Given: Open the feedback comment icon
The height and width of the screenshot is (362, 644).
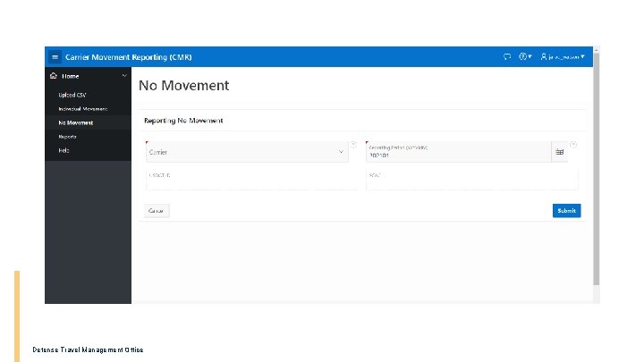Looking at the screenshot, I should [x=507, y=56].
